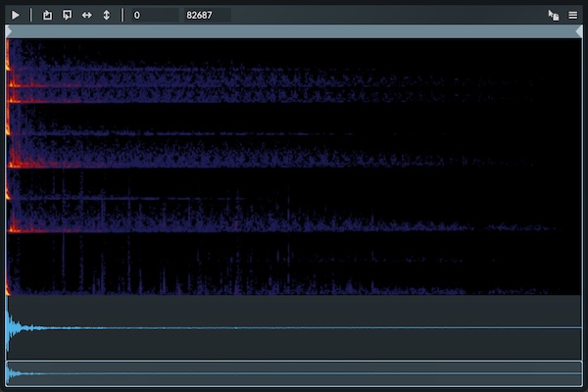Click the selection end field showing 82687
Image resolution: width=588 pixels, height=392 pixels.
coord(208,15)
